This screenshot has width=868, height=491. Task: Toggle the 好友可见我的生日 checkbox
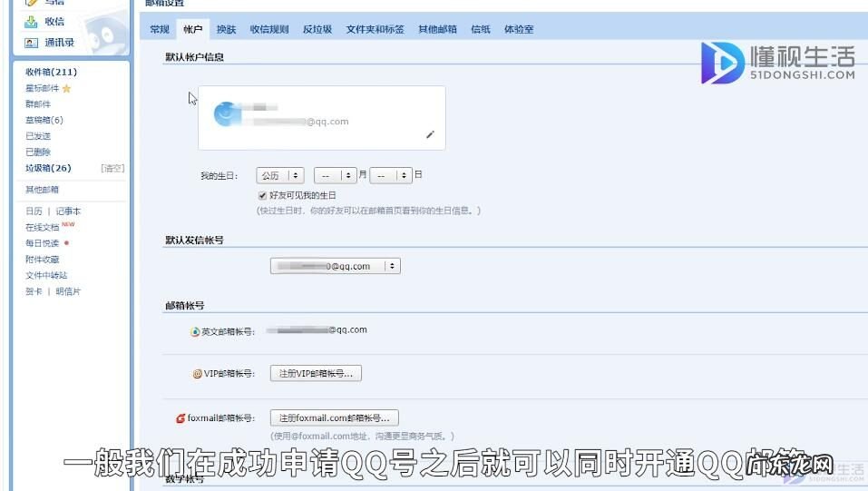[262, 196]
